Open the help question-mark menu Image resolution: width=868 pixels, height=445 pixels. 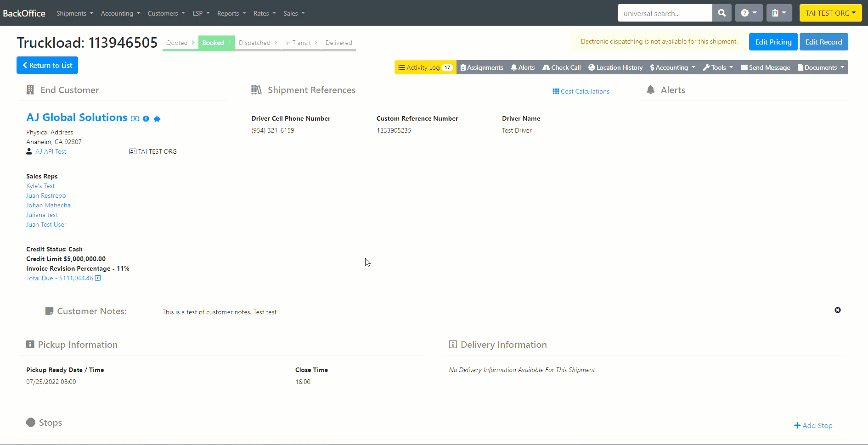(749, 13)
